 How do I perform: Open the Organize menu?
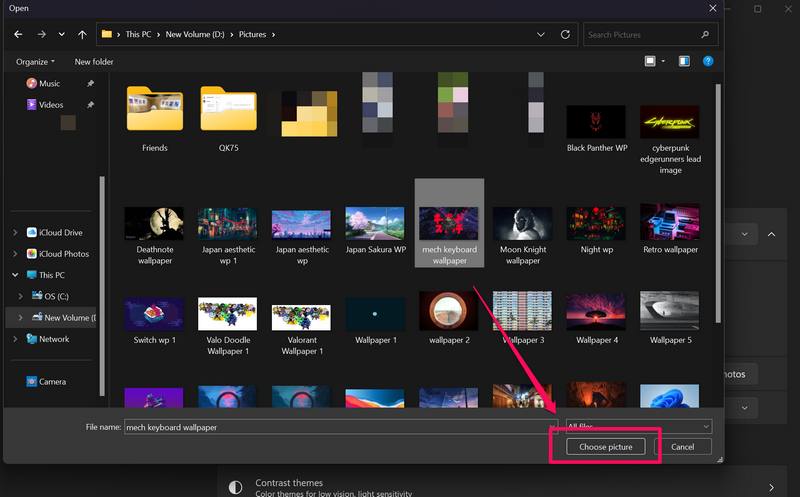(x=35, y=61)
